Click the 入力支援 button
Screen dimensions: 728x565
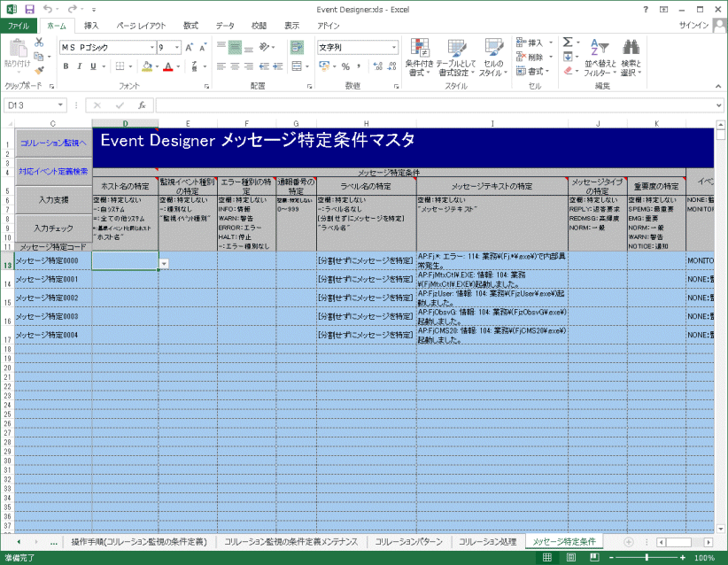point(53,200)
